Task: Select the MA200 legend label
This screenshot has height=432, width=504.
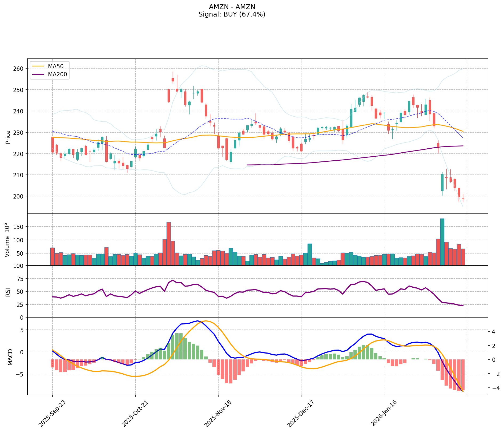Action: 57,74
